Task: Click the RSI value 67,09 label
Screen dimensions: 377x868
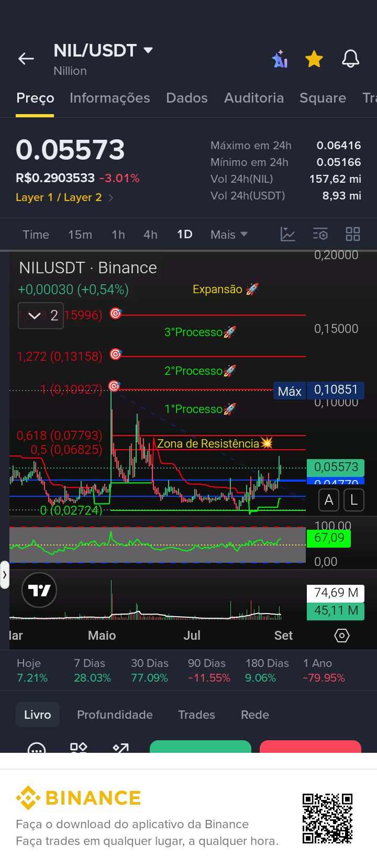Action: pyautogui.click(x=329, y=538)
